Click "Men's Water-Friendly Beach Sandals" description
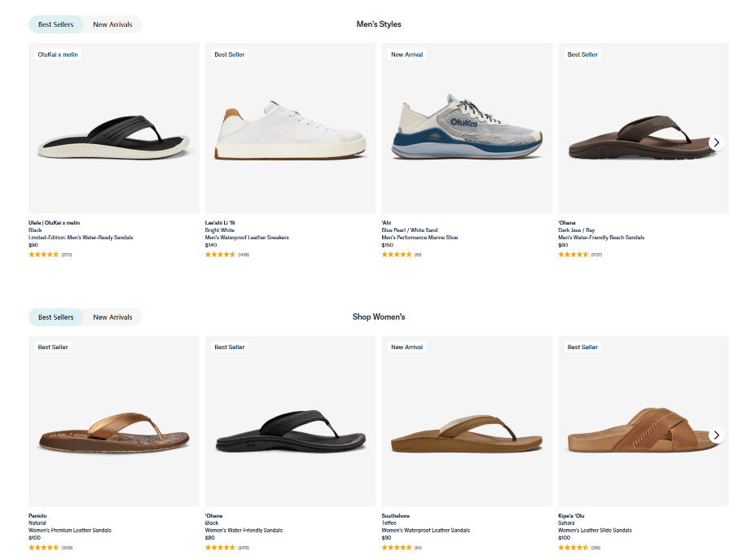 [x=601, y=238]
